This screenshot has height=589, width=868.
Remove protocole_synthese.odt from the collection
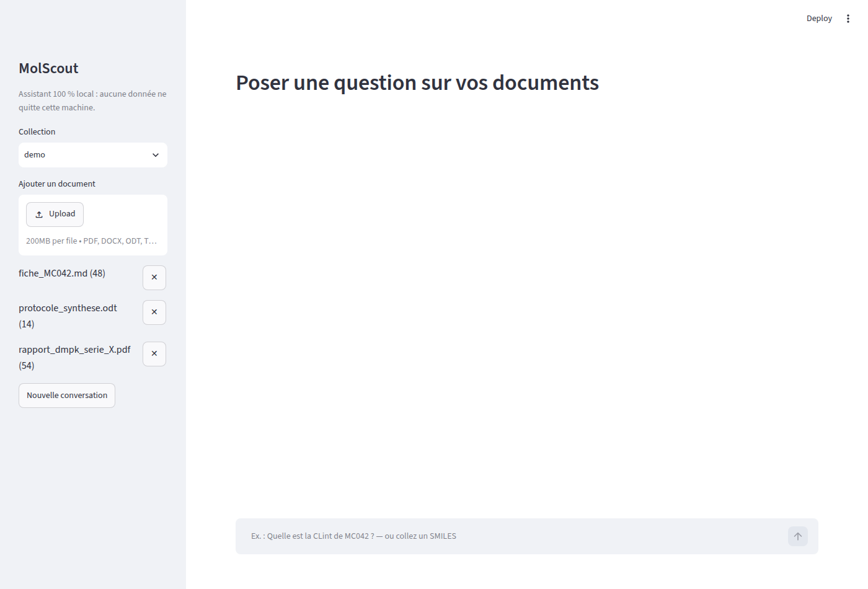pyautogui.click(x=154, y=312)
